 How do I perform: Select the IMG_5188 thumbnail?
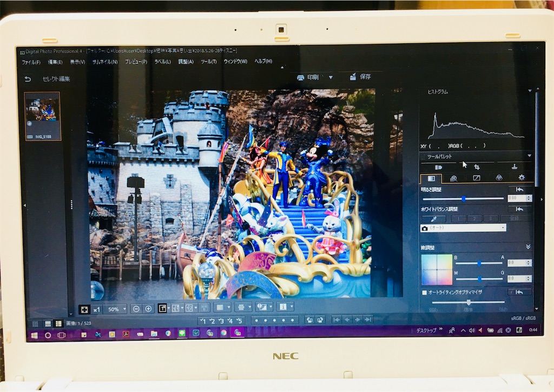coord(42,116)
